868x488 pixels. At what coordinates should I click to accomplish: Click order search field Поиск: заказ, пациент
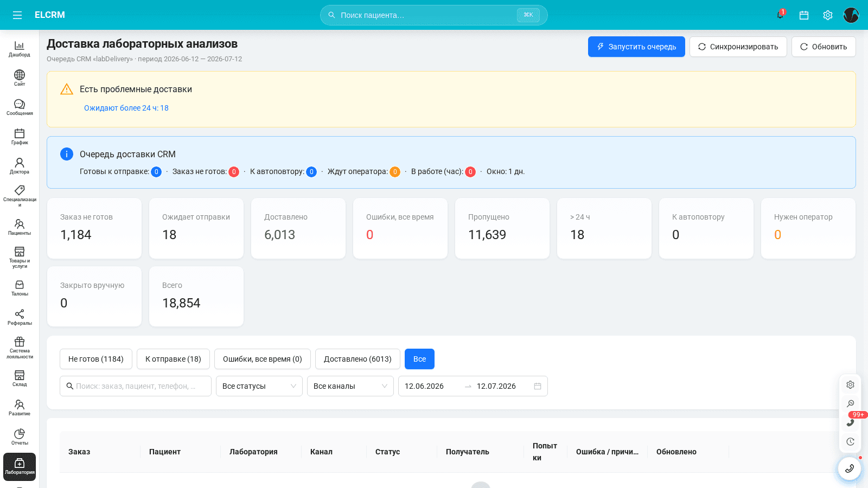point(136,386)
